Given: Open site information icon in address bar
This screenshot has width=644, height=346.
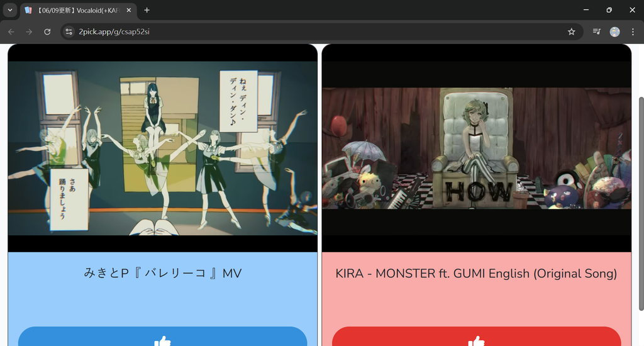Looking at the screenshot, I should pyautogui.click(x=69, y=31).
